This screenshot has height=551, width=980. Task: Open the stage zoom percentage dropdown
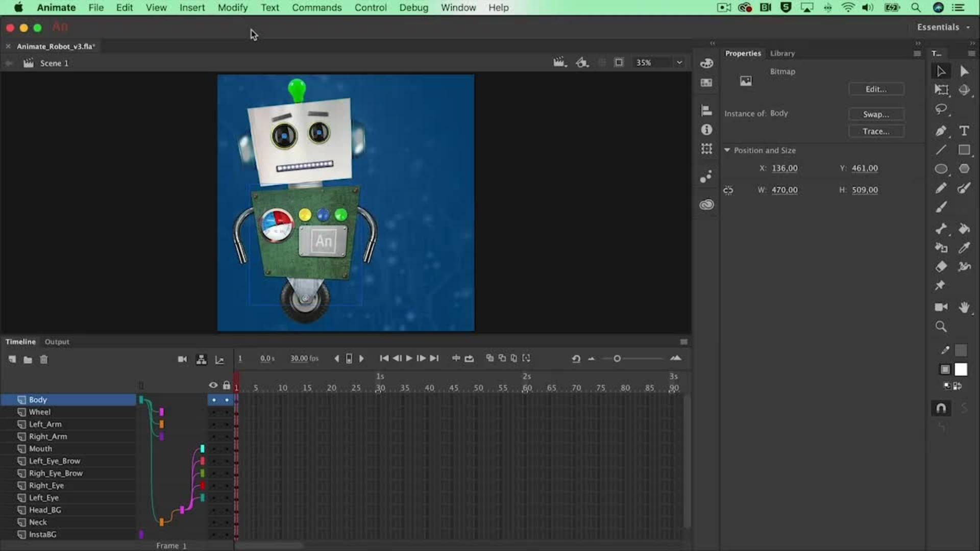tap(679, 62)
